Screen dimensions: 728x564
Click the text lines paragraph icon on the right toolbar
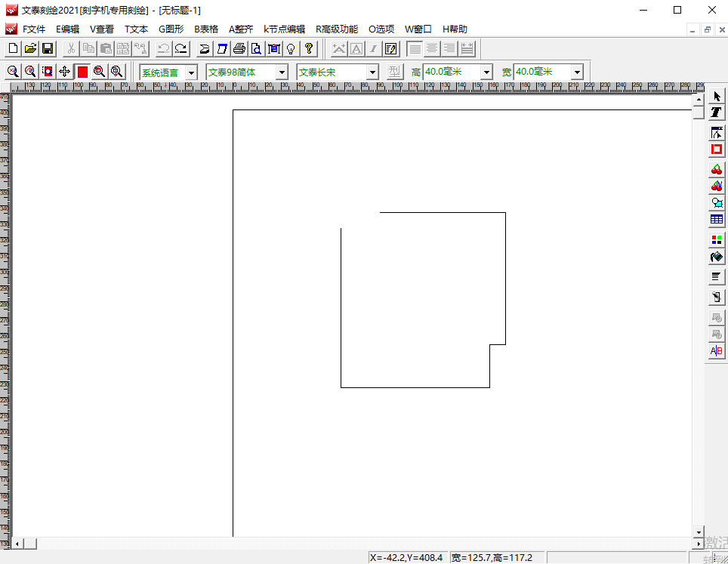tap(717, 276)
